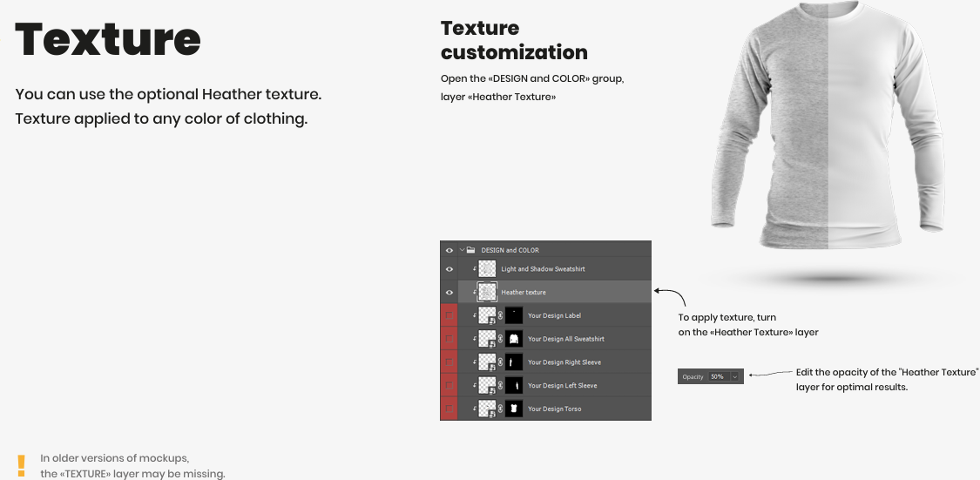
Task: Show the Your Design Label layer
Action: (449, 315)
